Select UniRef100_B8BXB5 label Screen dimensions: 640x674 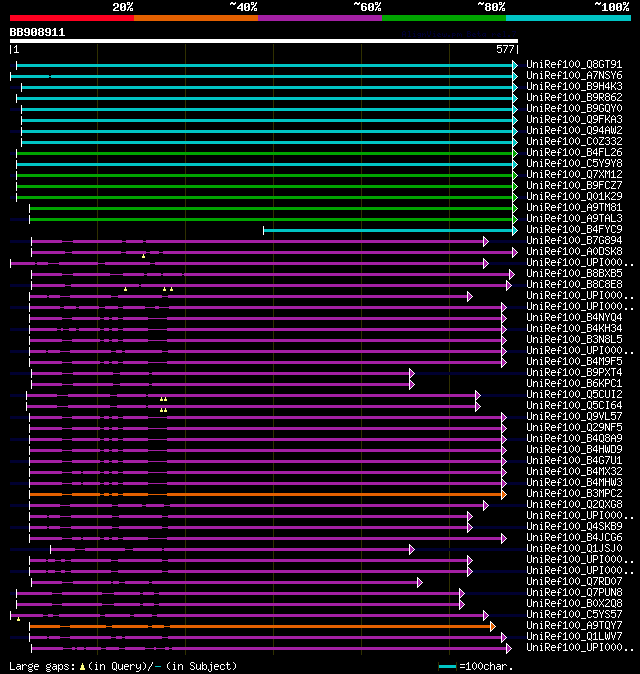point(574,273)
